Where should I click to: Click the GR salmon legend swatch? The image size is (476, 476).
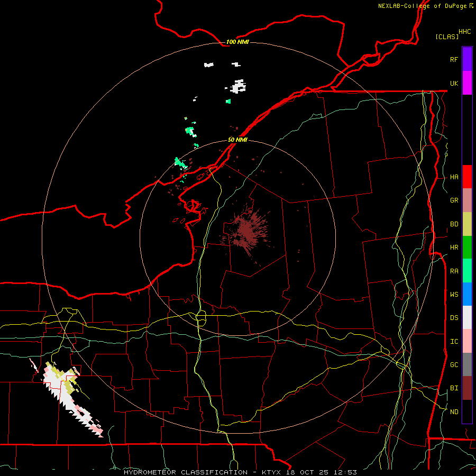(467, 200)
